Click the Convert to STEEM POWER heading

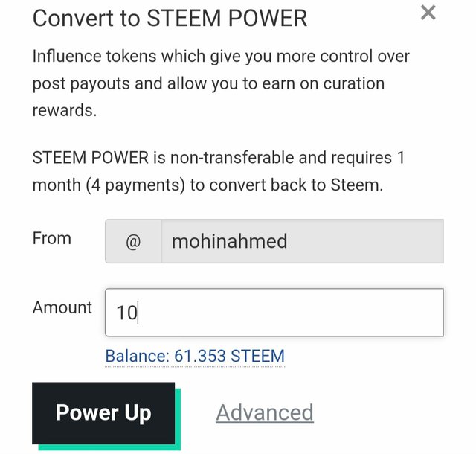click(x=170, y=18)
